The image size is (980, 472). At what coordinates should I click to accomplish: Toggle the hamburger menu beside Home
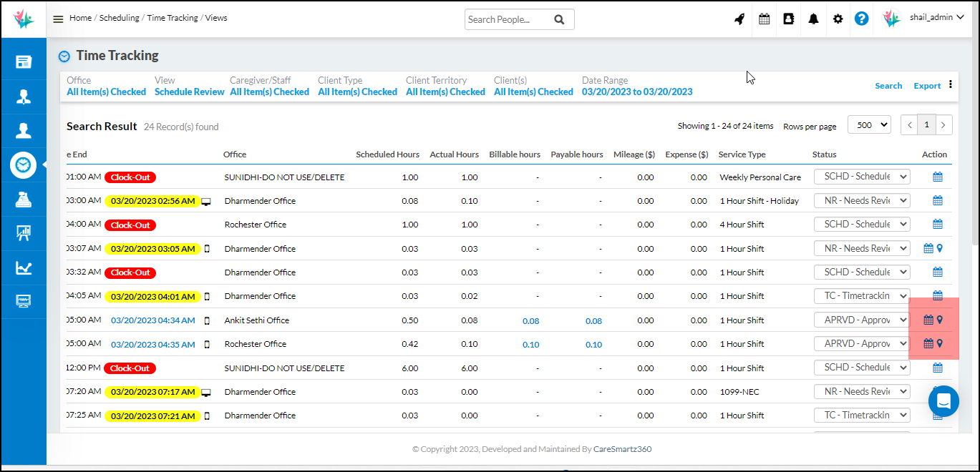coord(58,19)
